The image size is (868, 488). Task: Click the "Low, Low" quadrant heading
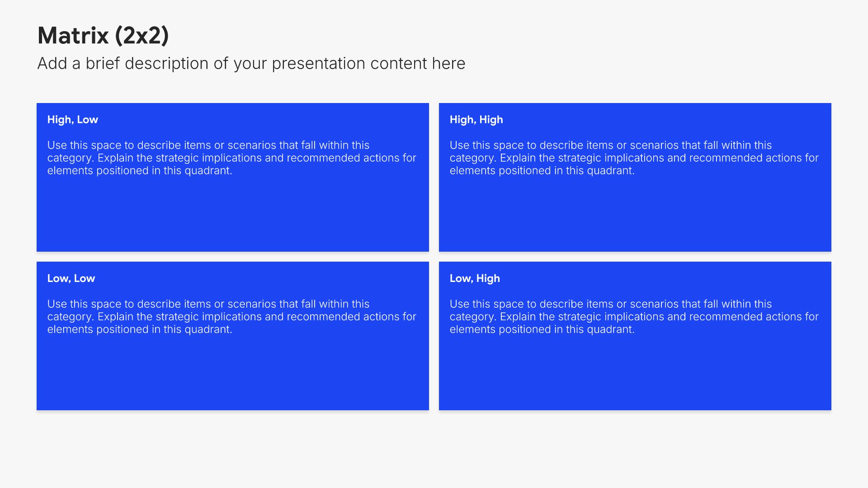71,278
